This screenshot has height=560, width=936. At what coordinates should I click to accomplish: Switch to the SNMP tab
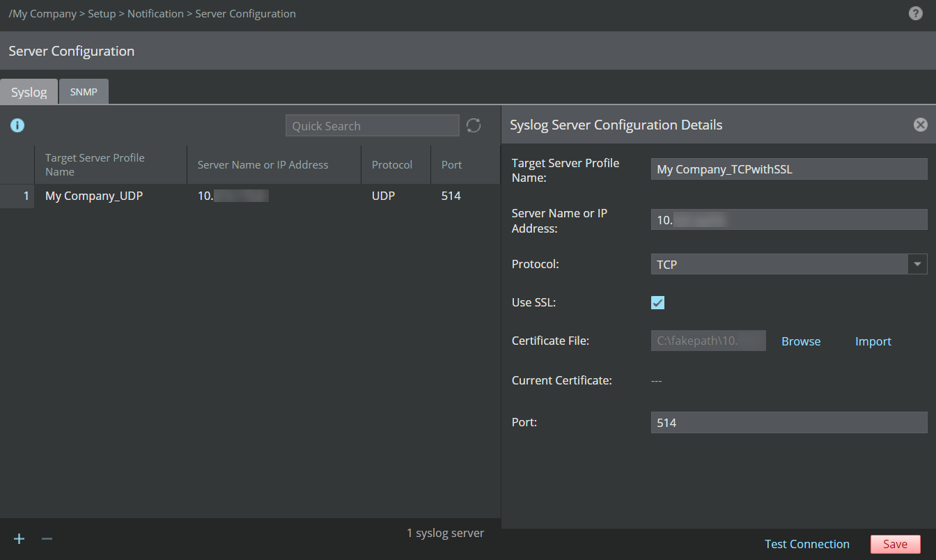[84, 91]
